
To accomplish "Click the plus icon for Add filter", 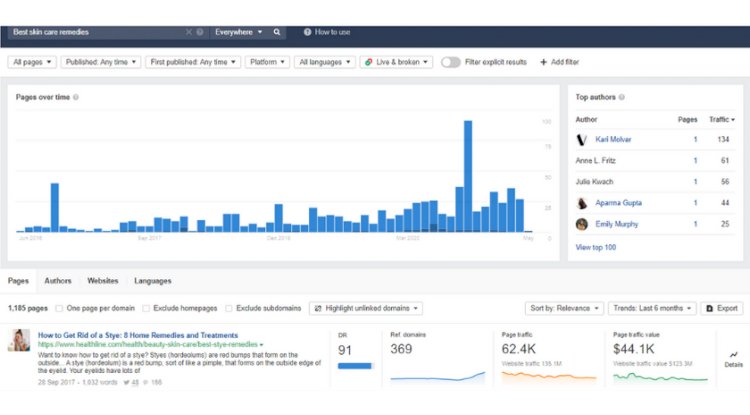I will click(543, 62).
